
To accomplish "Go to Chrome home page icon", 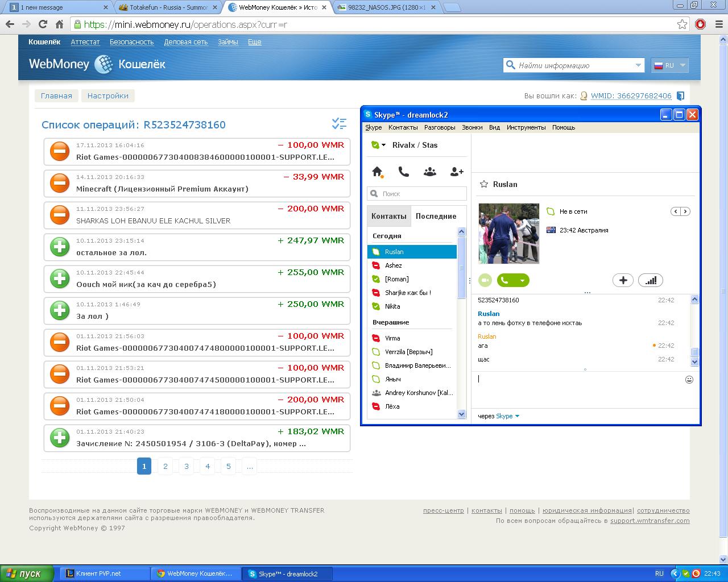I will coord(59,24).
